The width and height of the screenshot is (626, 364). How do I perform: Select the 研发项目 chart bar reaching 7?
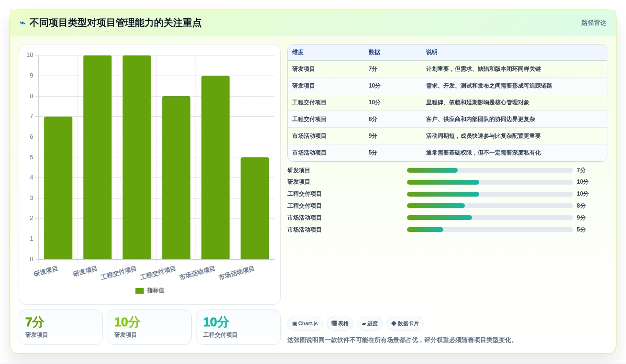coord(58,188)
